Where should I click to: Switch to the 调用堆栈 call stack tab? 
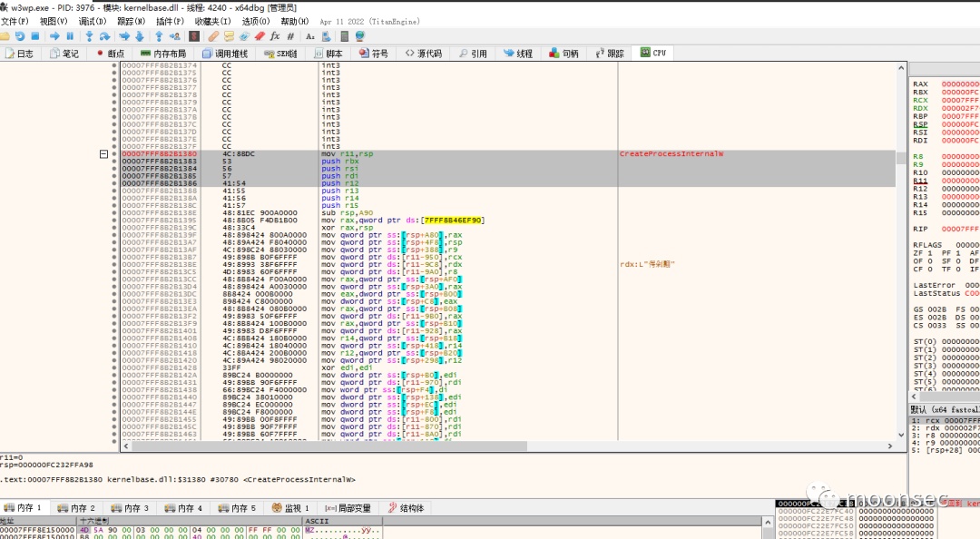[x=226, y=54]
